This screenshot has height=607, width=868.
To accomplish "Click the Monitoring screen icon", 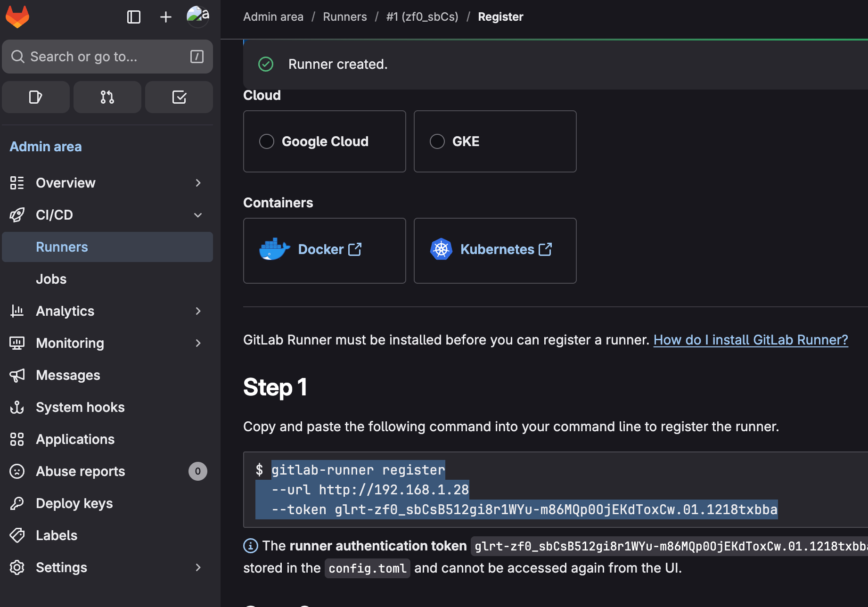I will click(x=17, y=343).
